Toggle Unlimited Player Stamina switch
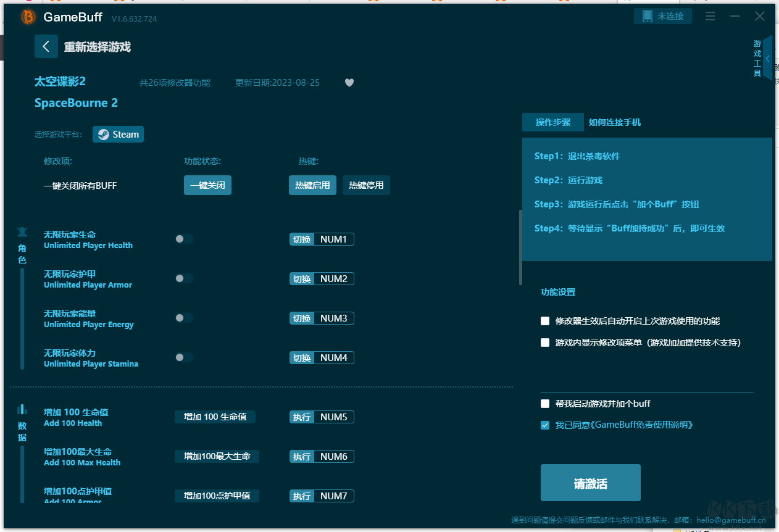Viewport: 779px width, 532px height. pyautogui.click(x=183, y=357)
